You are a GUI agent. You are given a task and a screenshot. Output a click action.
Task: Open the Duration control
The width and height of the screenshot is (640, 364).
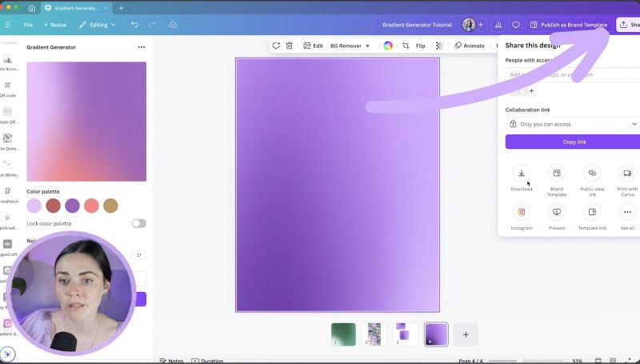click(207, 361)
